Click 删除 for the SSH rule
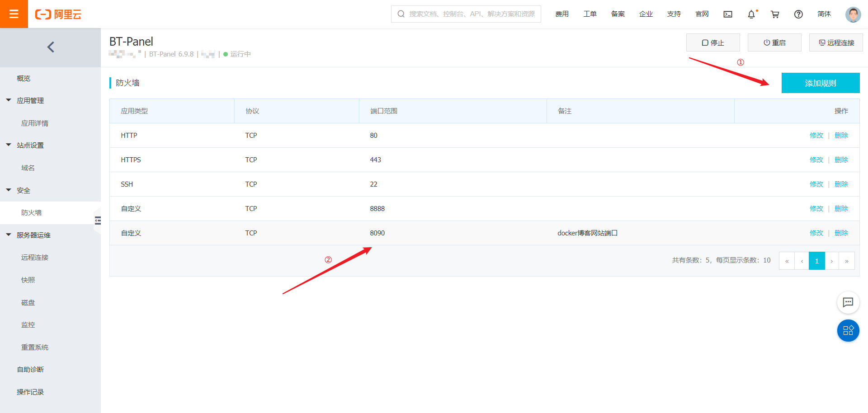 (841, 184)
